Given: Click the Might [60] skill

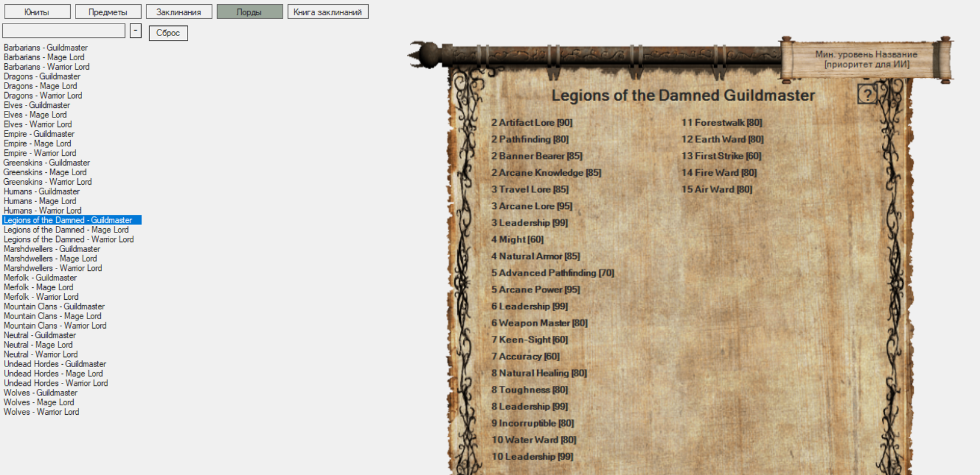Looking at the screenshot, I should tap(517, 240).
